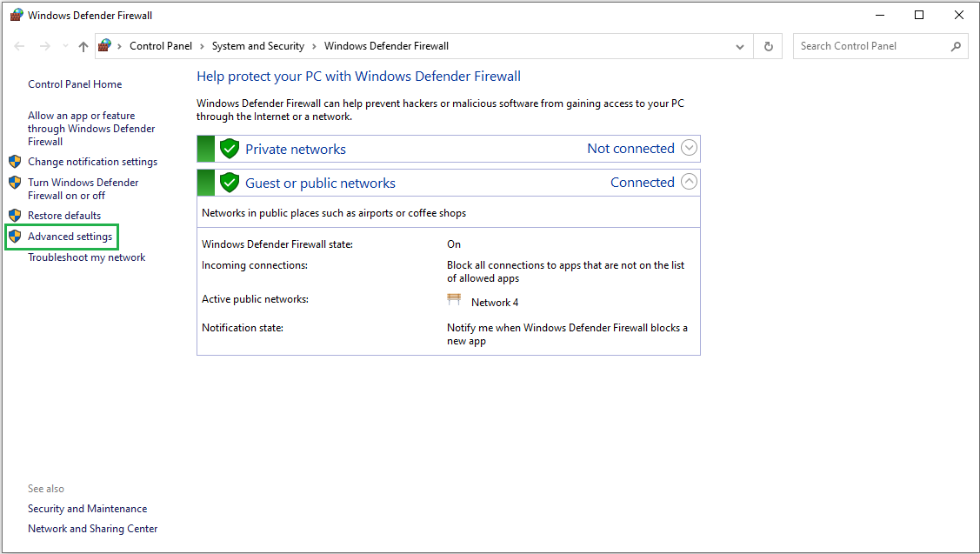Open the recent locations dropdown arrow

(x=65, y=46)
